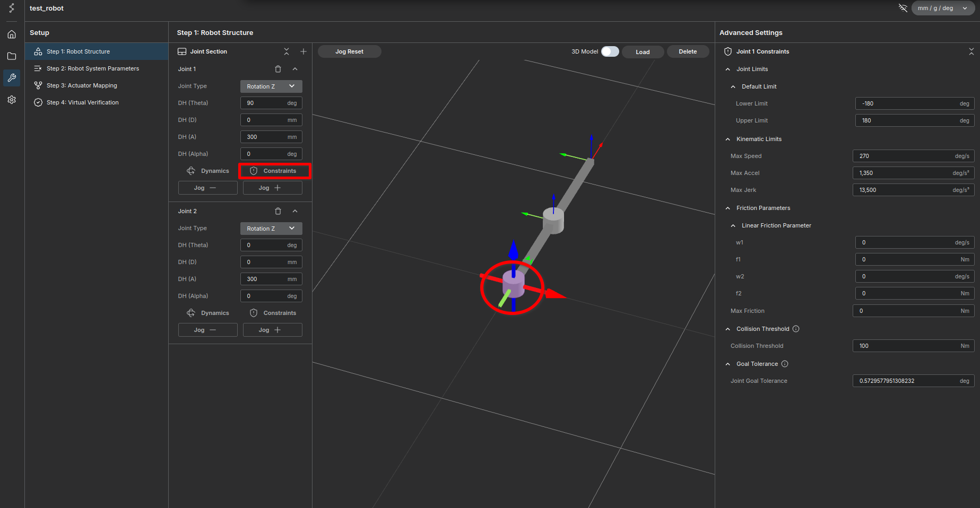Click the disconnected network status icon
The height and width of the screenshot is (508, 980).
coord(903,8)
